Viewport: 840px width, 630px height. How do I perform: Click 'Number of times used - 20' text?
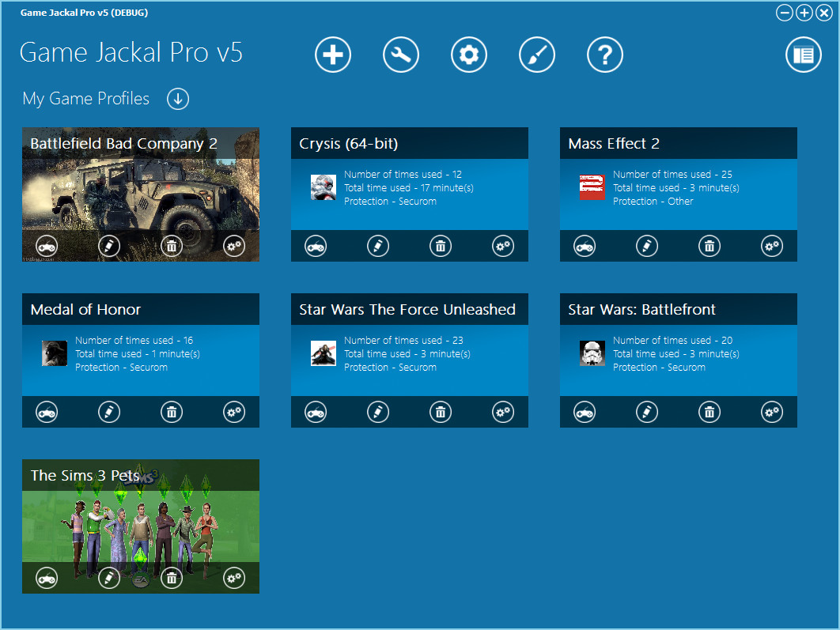(673, 341)
